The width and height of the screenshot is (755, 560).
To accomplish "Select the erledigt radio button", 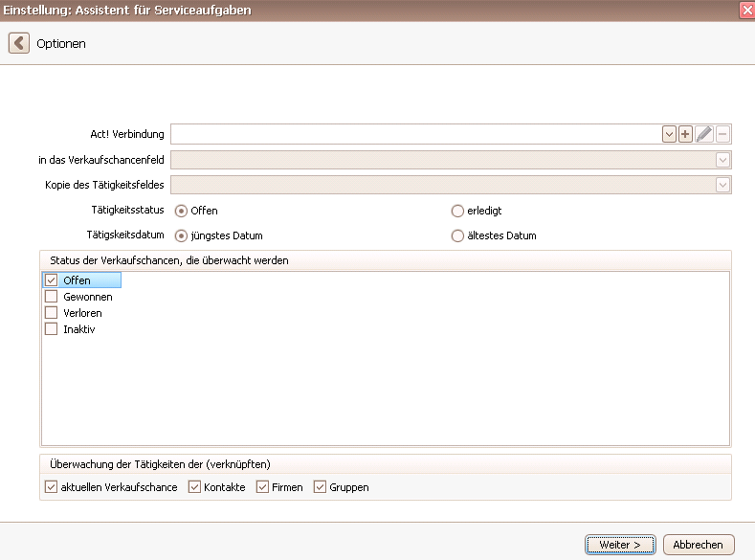I will click(x=457, y=211).
